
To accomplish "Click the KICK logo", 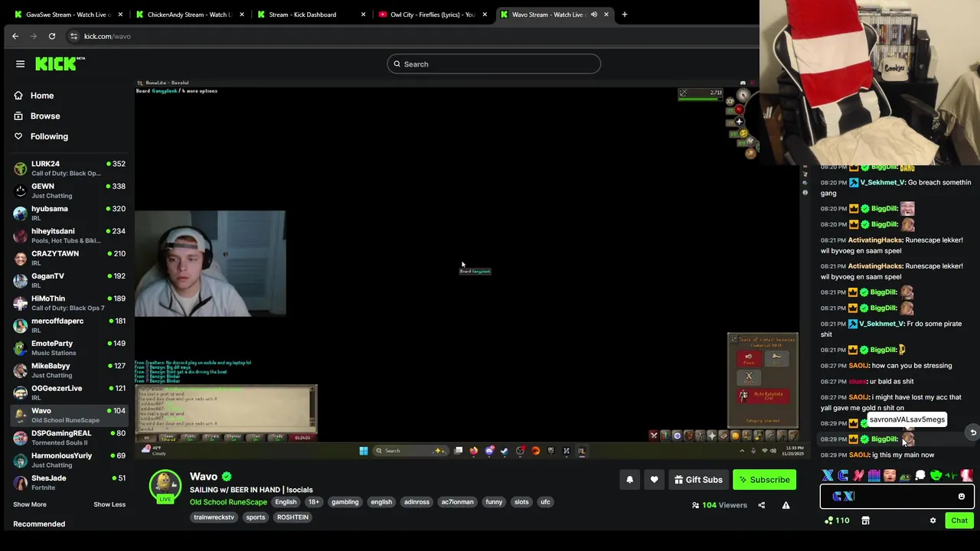I will pyautogui.click(x=60, y=64).
